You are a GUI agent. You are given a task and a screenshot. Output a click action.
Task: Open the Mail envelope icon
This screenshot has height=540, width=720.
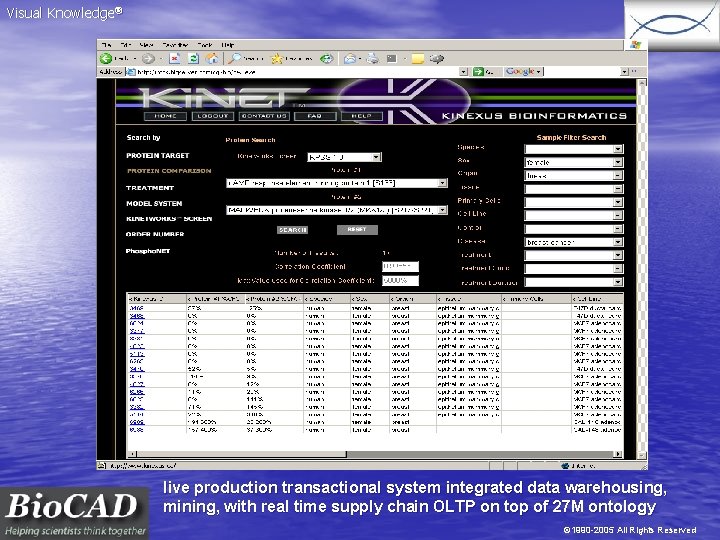point(350,58)
